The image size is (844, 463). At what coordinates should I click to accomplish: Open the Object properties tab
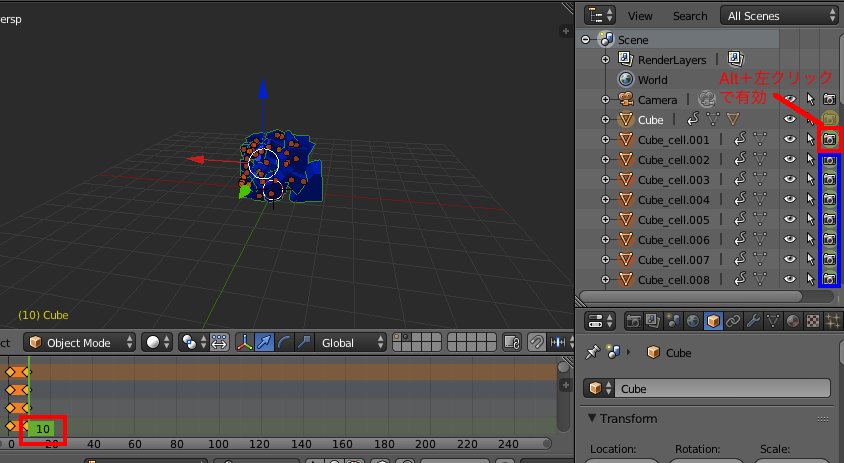click(x=713, y=321)
